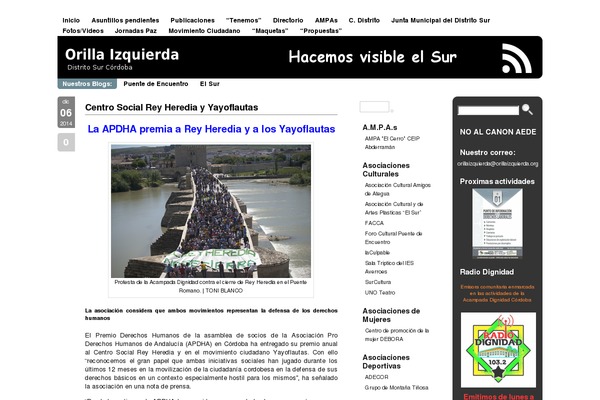Open the Fotos/Videos menu item
This screenshot has width=600, height=400.
pos(83,31)
